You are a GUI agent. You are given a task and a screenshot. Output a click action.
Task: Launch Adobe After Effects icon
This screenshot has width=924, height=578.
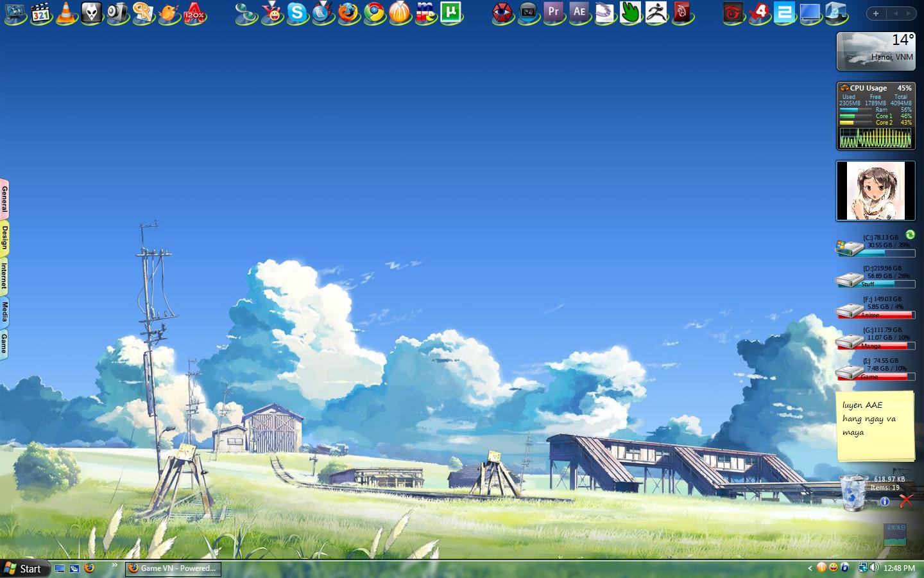[579, 13]
